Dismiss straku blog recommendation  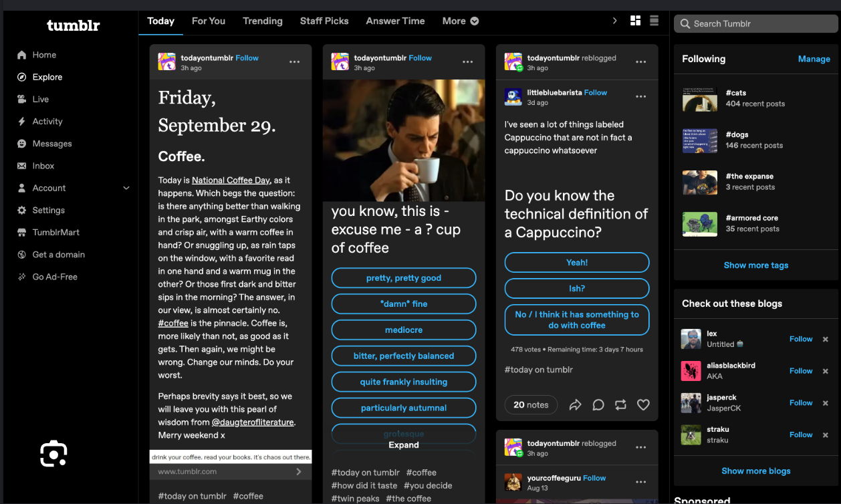click(x=826, y=434)
